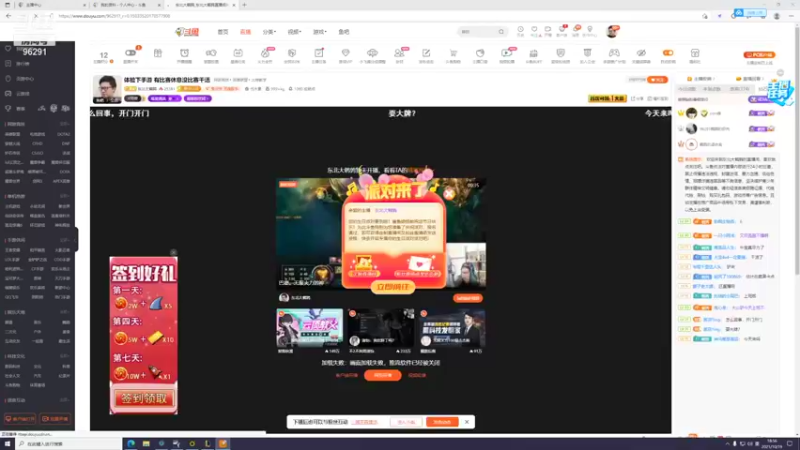This screenshot has width=800, height=450.
Task: Click the page vertical scrollbar
Action: pos(797,153)
